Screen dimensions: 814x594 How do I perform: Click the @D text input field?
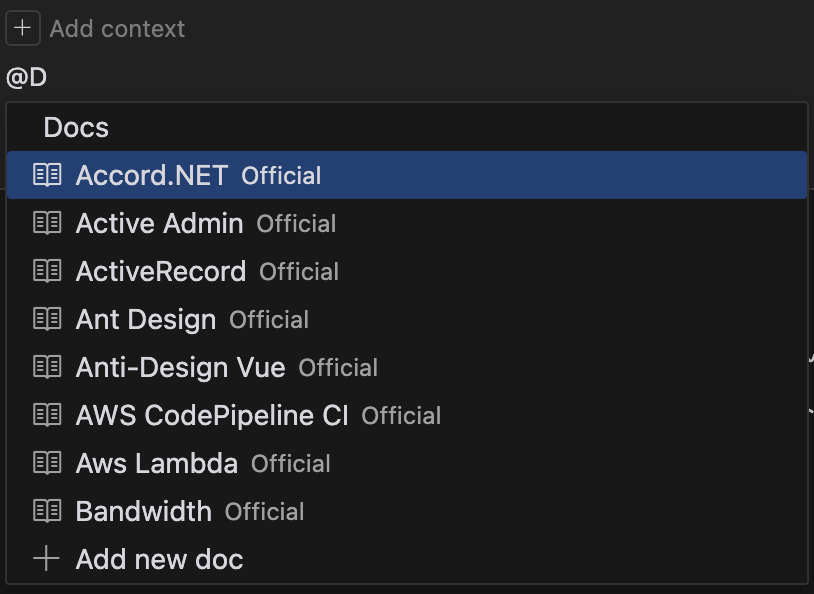(x=407, y=78)
